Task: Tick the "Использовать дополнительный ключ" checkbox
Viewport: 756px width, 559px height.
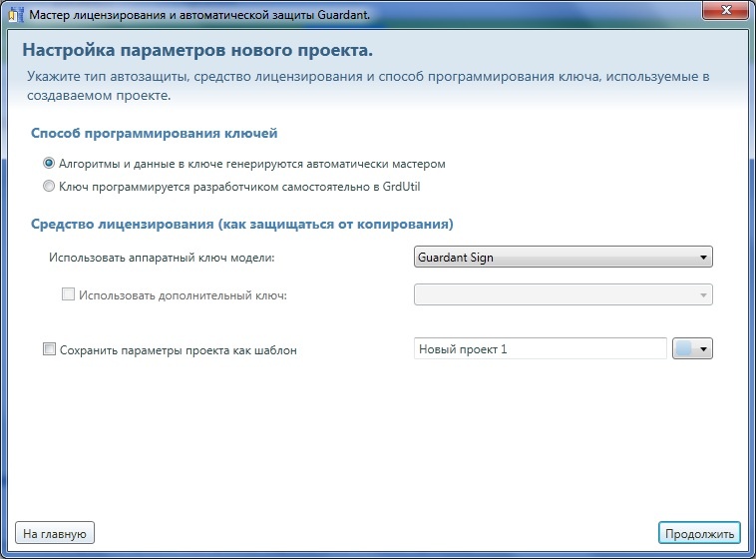Action: (69, 295)
